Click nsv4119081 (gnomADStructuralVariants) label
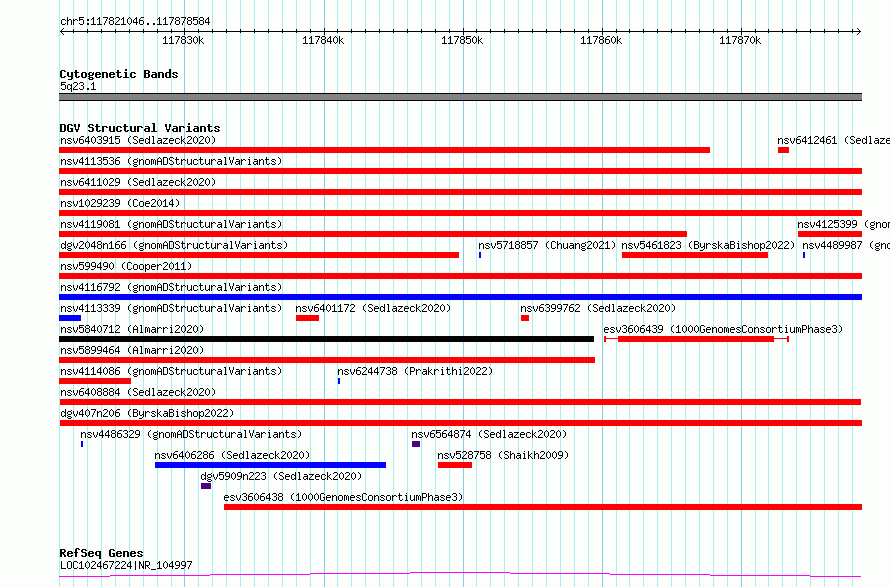This screenshot has width=890, height=587. [171, 224]
